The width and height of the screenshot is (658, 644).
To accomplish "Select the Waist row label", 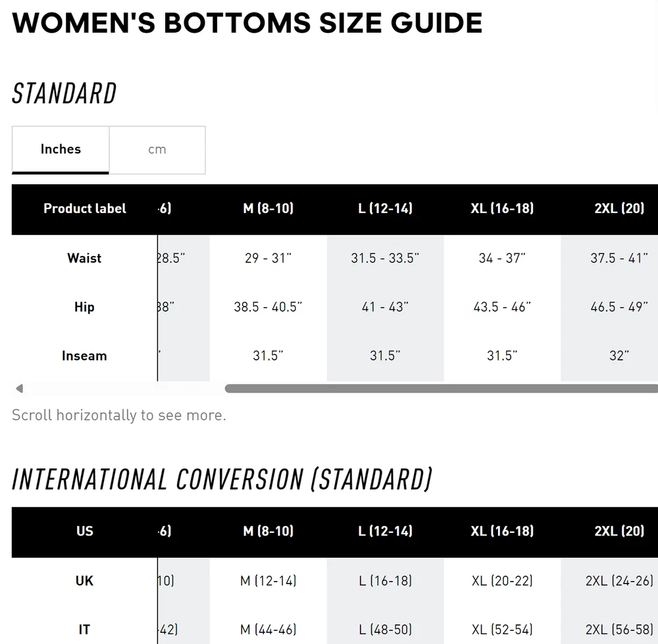I will click(84, 258).
